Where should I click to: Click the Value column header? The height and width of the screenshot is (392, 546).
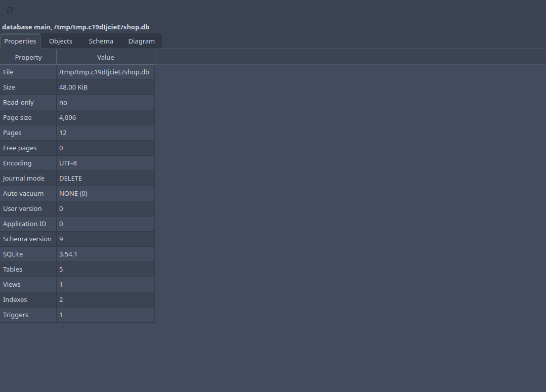pos(106,57)
